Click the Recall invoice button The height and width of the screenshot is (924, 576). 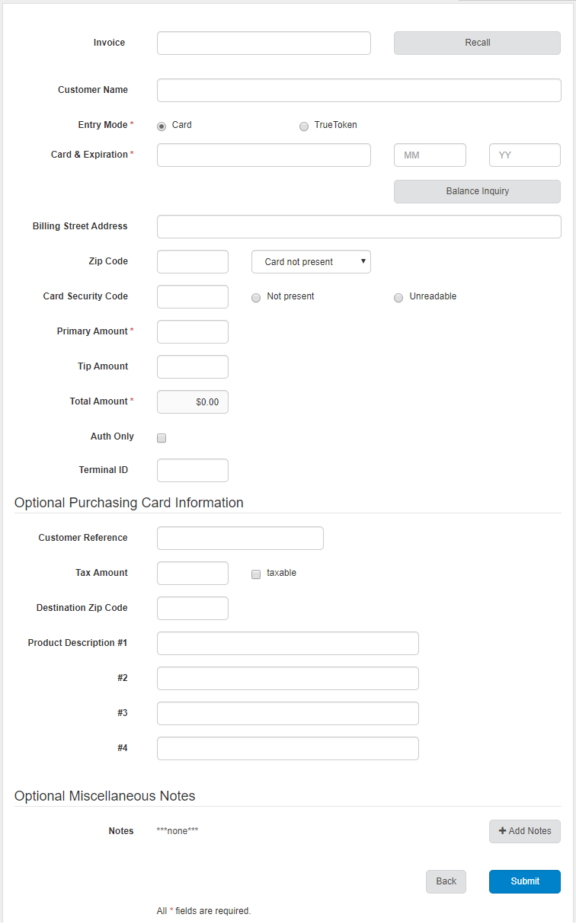477,43
